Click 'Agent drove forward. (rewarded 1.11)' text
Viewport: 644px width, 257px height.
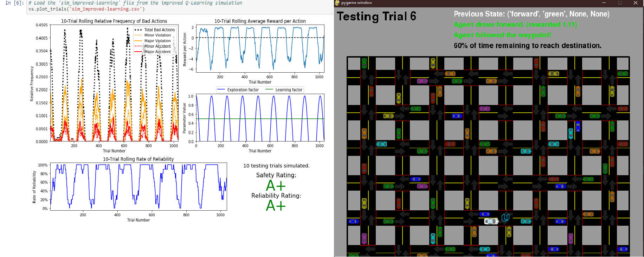515,25
